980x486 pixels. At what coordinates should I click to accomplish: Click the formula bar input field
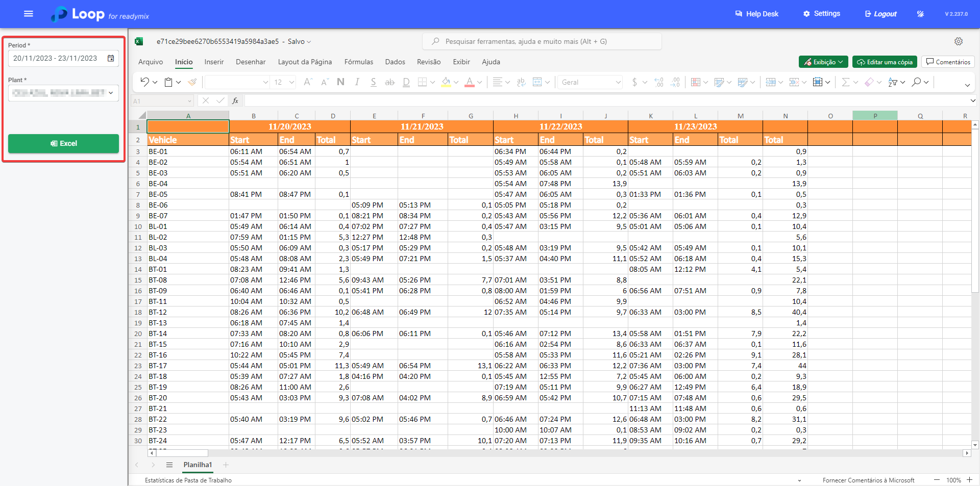602,101
